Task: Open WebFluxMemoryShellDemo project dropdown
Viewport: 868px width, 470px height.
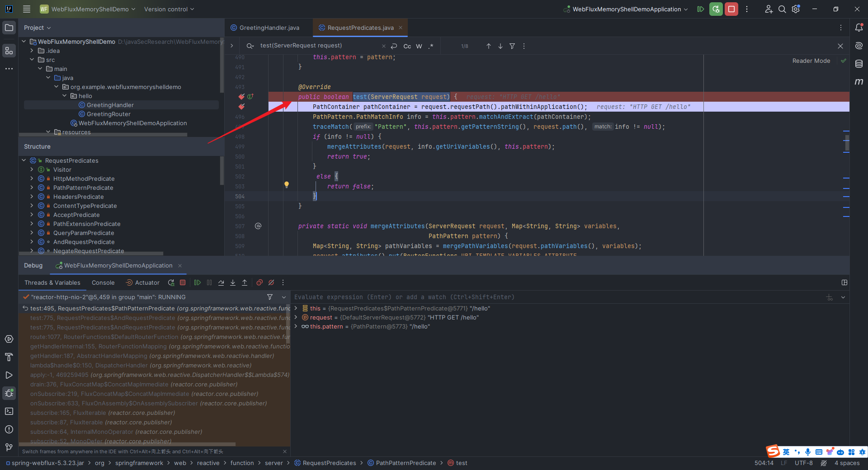Action: tap(88, 9)
